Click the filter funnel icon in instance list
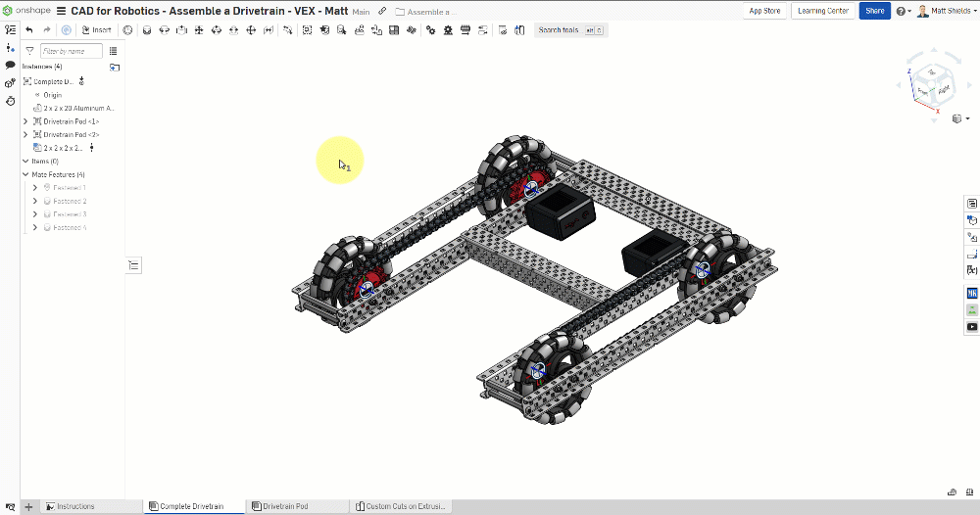Image resolution: width=980 pixels, height=515 pixels. point(29,51)
